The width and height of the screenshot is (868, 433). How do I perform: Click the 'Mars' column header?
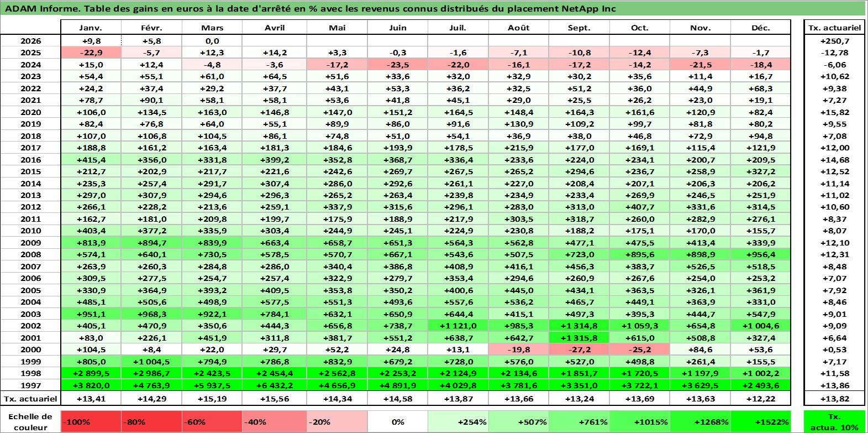[x=212, y=28]
